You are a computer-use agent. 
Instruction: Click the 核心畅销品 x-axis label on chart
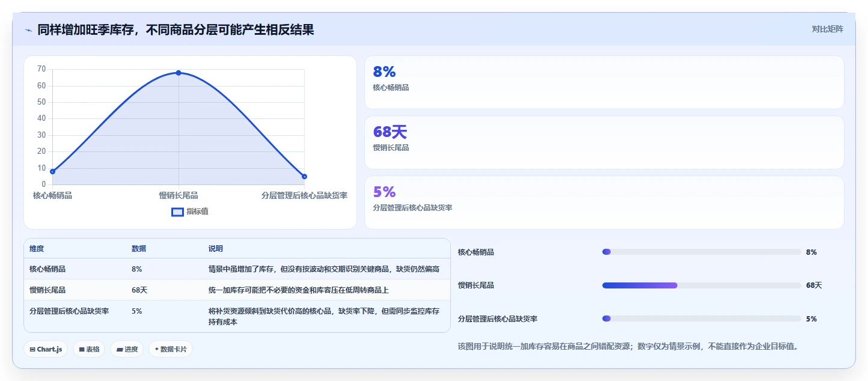(x=52, y=195)
